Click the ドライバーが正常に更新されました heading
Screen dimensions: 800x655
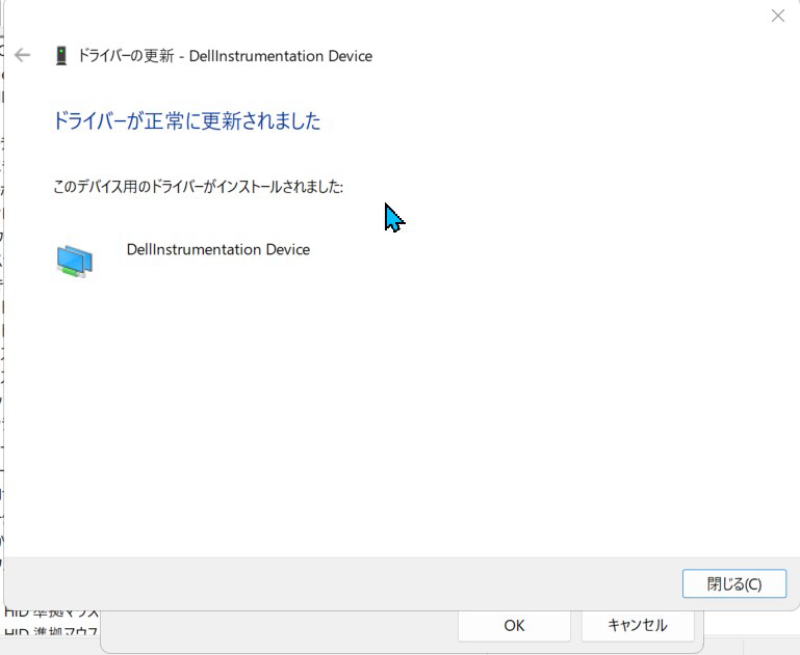pyautogui.click(x=187, y=121)
